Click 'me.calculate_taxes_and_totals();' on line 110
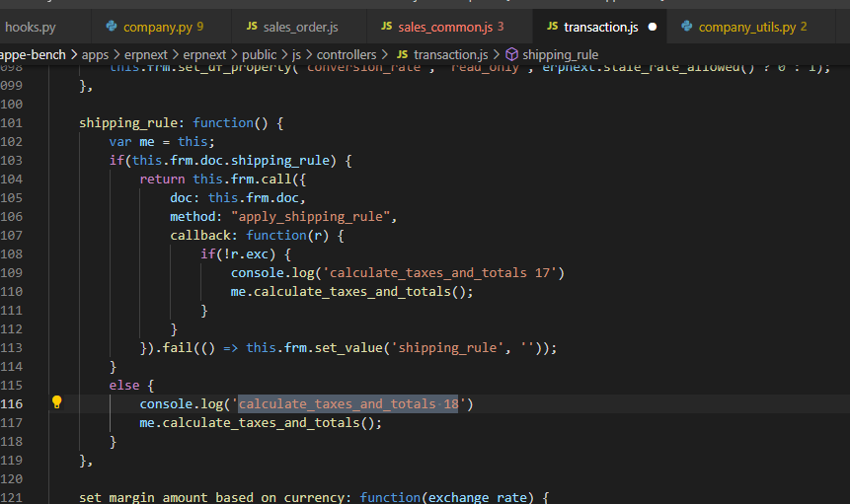850x504 pixels. (351, 292)
